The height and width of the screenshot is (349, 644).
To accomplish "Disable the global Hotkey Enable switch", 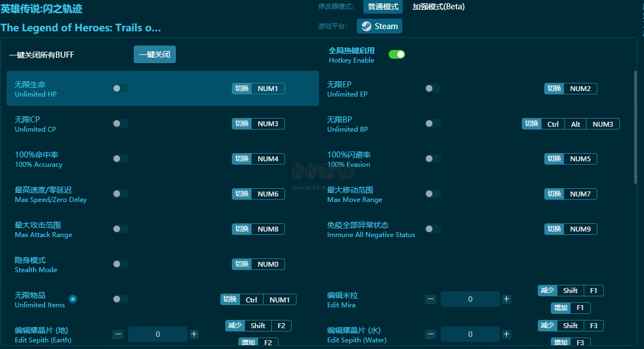I will tap(397, 54).
